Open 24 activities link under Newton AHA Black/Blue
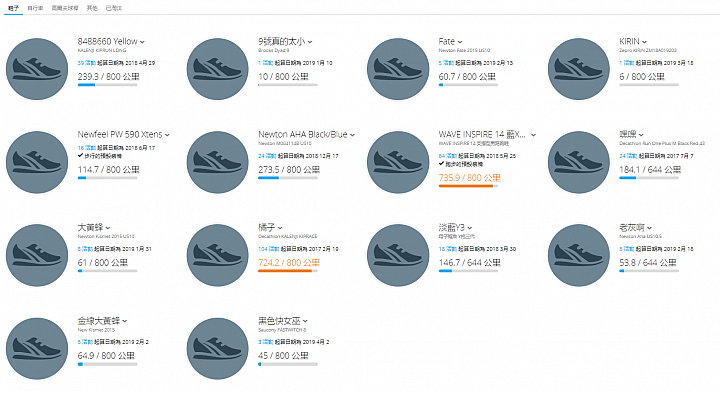The width and height of the screenshot is (720, 393). (267, 156)
